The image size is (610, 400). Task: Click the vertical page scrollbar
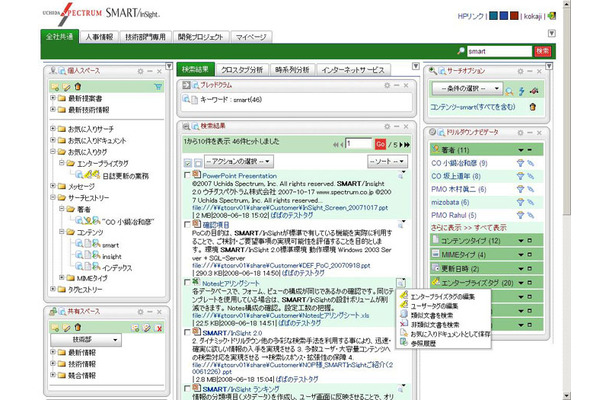coord(567,107)
